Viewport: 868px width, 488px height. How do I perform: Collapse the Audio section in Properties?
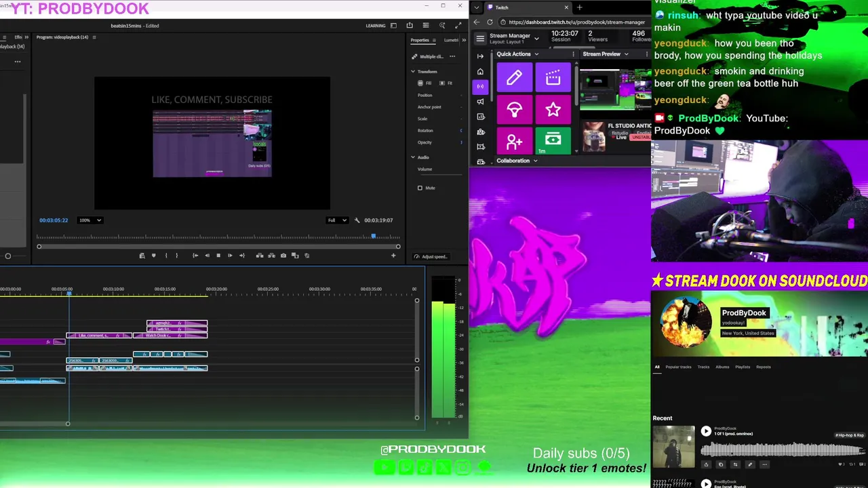[413, 157]
